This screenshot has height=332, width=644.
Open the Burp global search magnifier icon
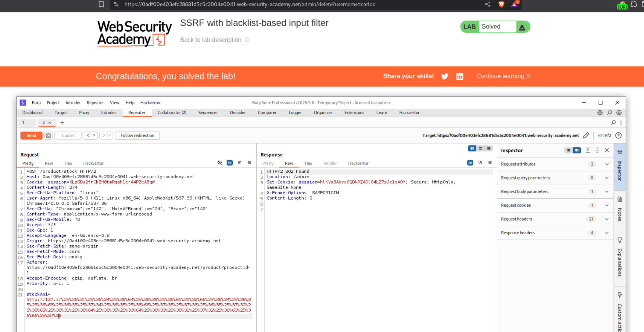(x=609, y=113)
